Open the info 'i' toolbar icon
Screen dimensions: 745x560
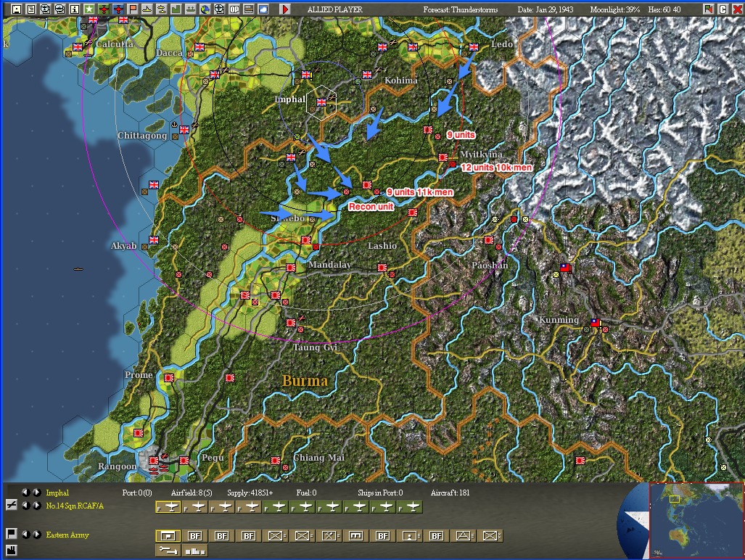click(75, 9)
